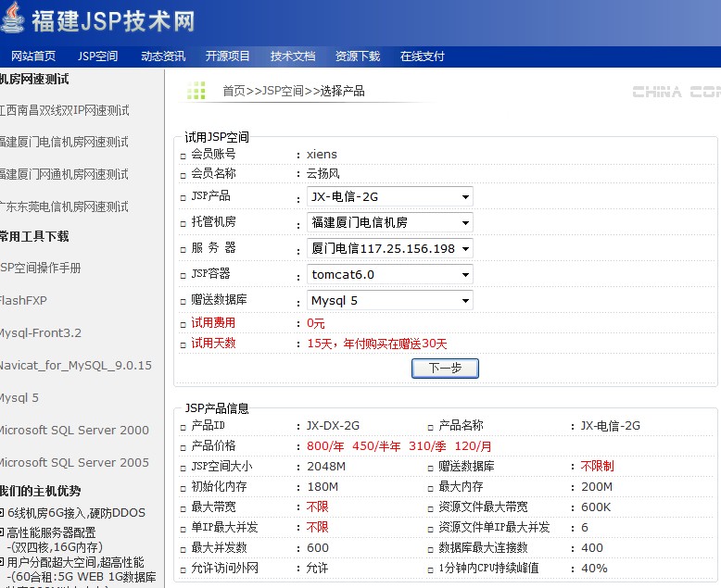Open the FlashFXP download link in the sidebar
Screen dimensions: 721x588
22,300
